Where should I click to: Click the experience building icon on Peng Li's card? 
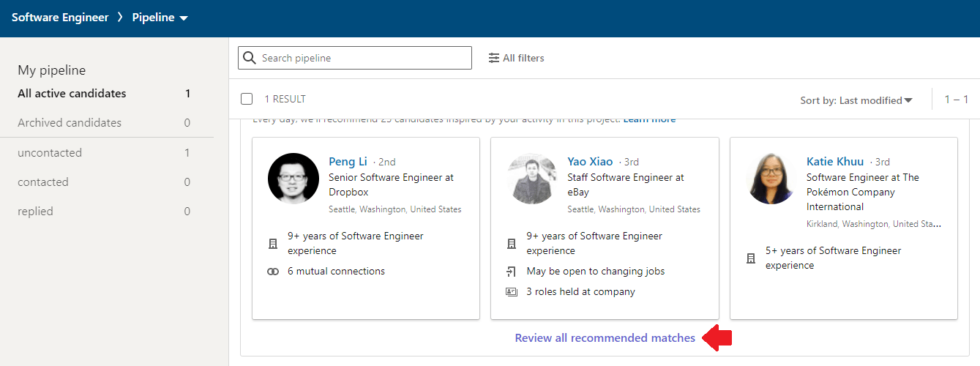tap(273, 244)
